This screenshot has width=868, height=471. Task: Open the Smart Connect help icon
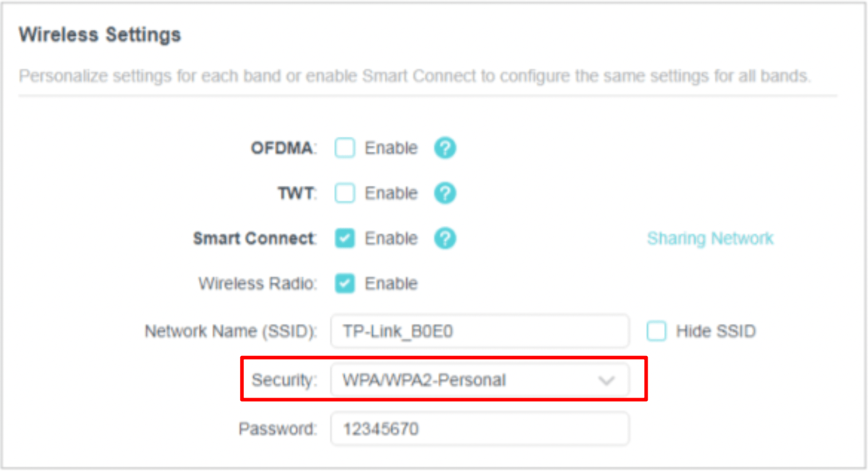point(445,239)
